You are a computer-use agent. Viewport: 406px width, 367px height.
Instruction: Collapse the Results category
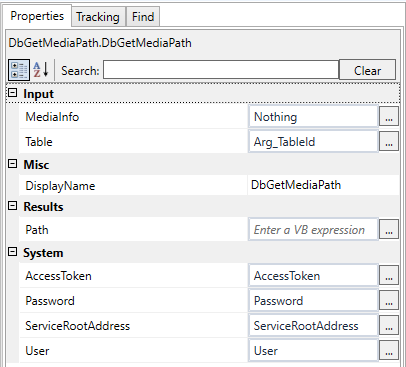click(12, 206)
